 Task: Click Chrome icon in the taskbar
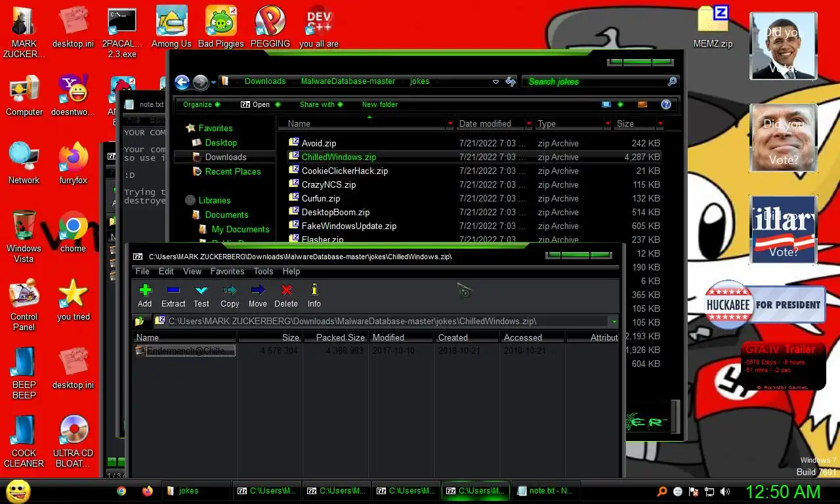tap(121, 491)
